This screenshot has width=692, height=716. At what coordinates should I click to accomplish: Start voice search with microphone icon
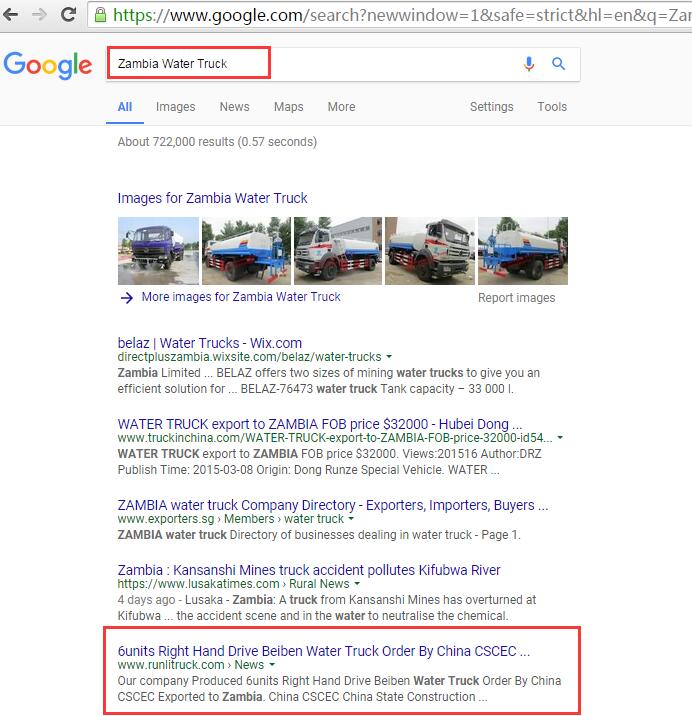coord(529,64)
